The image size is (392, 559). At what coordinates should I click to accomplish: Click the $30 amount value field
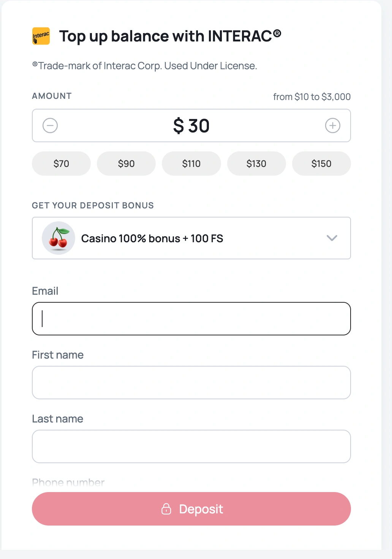pos(191,125)
